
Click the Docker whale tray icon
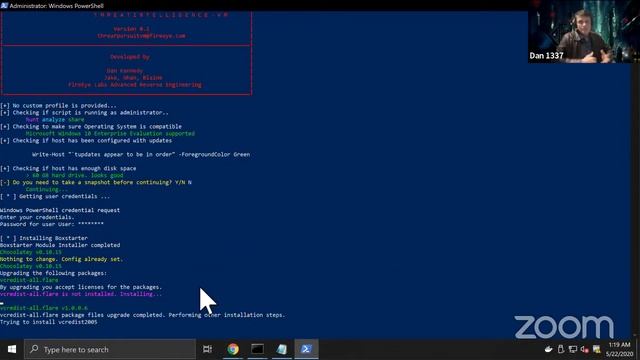pos(549,349)
